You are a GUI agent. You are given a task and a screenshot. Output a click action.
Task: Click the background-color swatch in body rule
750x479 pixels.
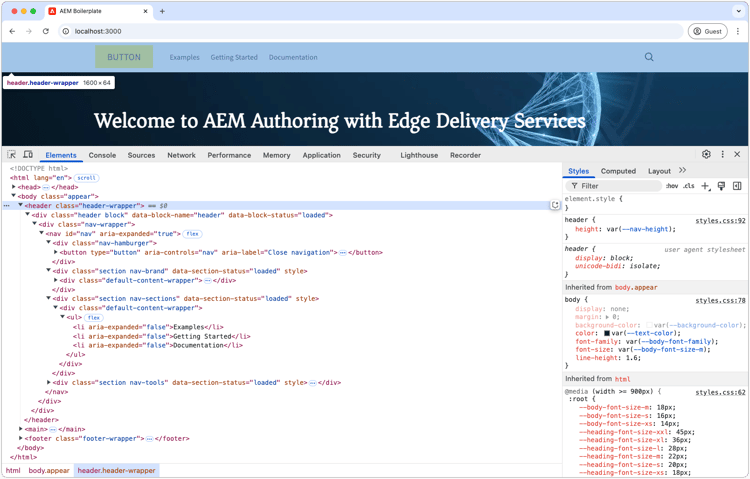click(649, 325)
